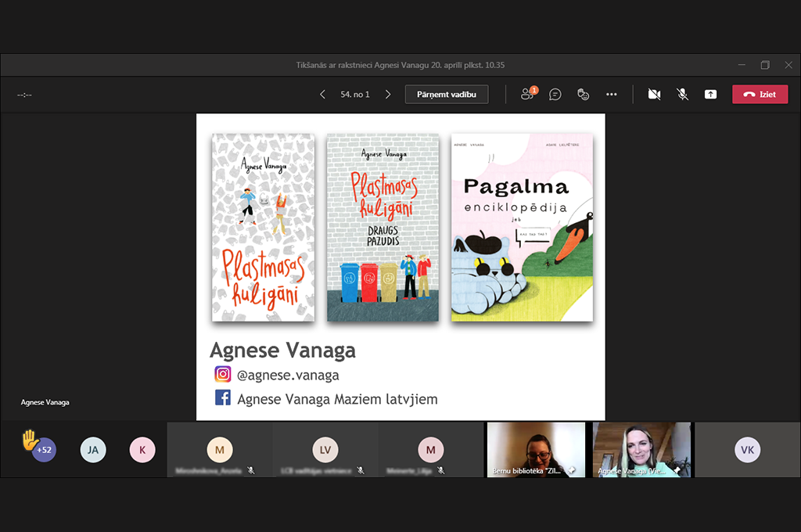Screen dimensions: 801x532
Task: Click the Pagalma enciklopēdija book cover
Action: tap(522, 228)
